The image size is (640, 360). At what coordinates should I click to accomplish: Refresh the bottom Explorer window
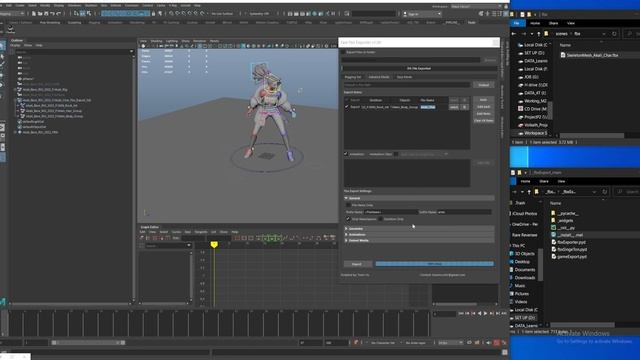(x=605, y=192)
